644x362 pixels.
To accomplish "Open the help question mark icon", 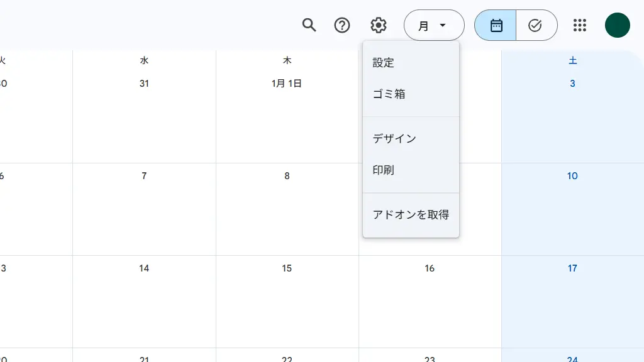I will pyautogui.click(x=342, y=25).
